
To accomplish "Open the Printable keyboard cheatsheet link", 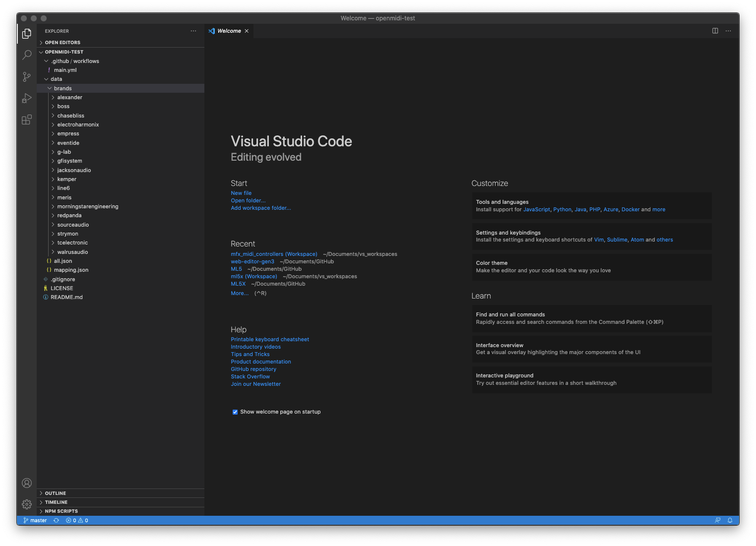I will click(270, 339).
